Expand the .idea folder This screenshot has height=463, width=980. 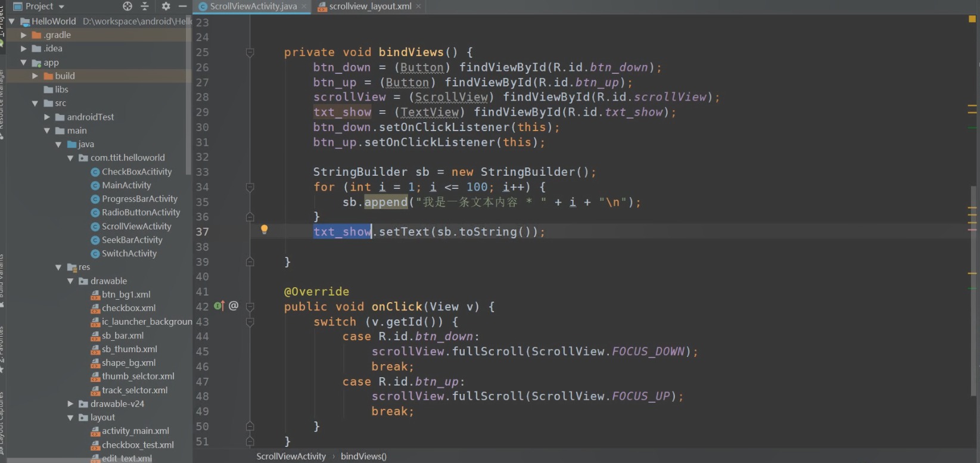point(24,49)
